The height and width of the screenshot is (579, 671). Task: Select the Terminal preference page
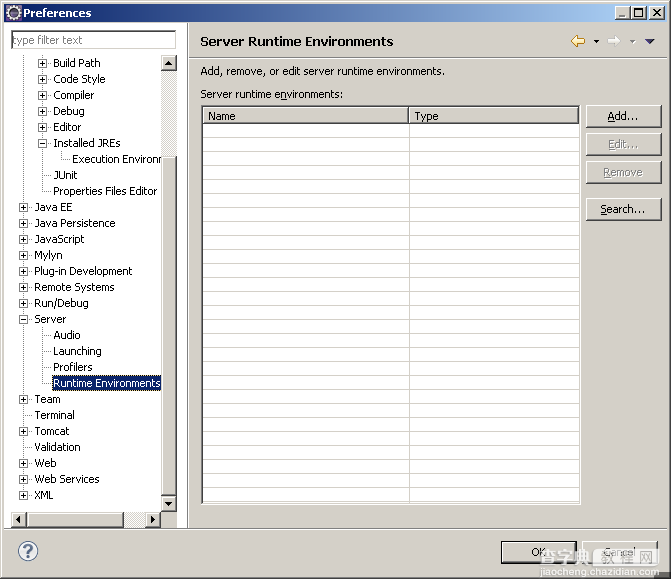click(54, 415)
